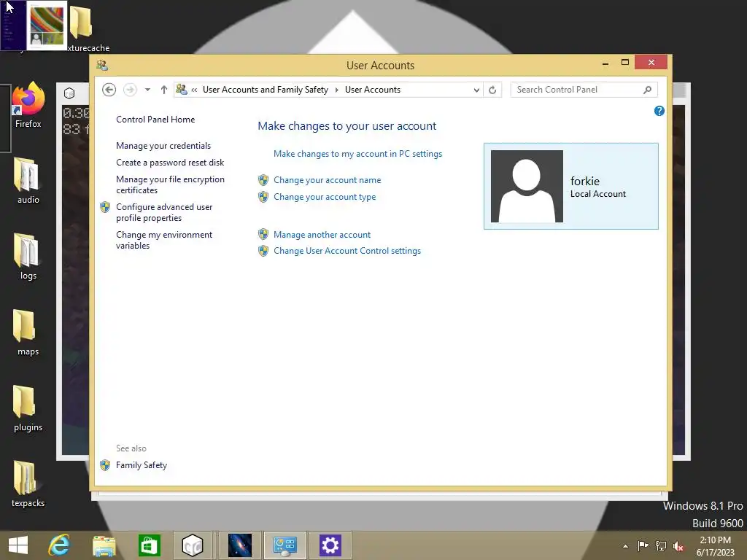Refresh the User Accounts page
747x560 pixels.
click(x=492, y=90)
